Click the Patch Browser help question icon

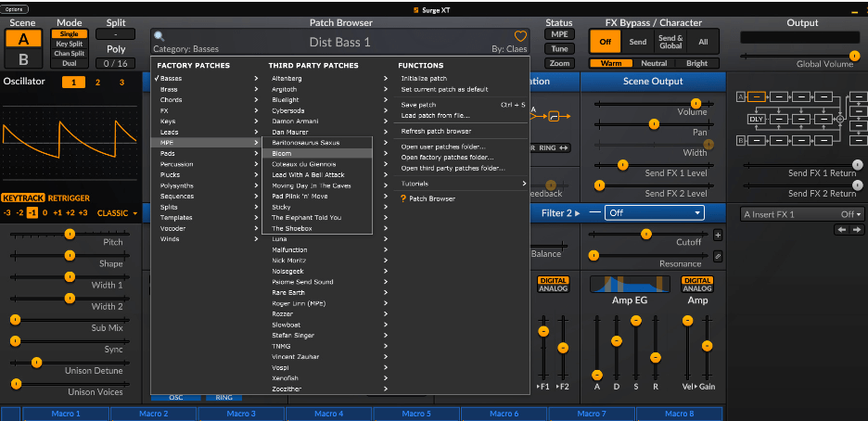[402, 198]
